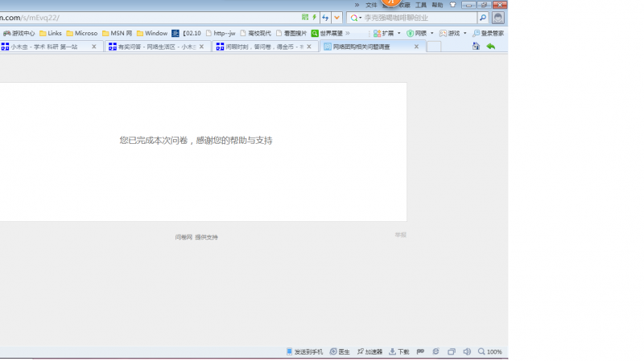Viewport: 644px width, 361px height.
Task: Click the 举报 report link
Action: point(400,235)
